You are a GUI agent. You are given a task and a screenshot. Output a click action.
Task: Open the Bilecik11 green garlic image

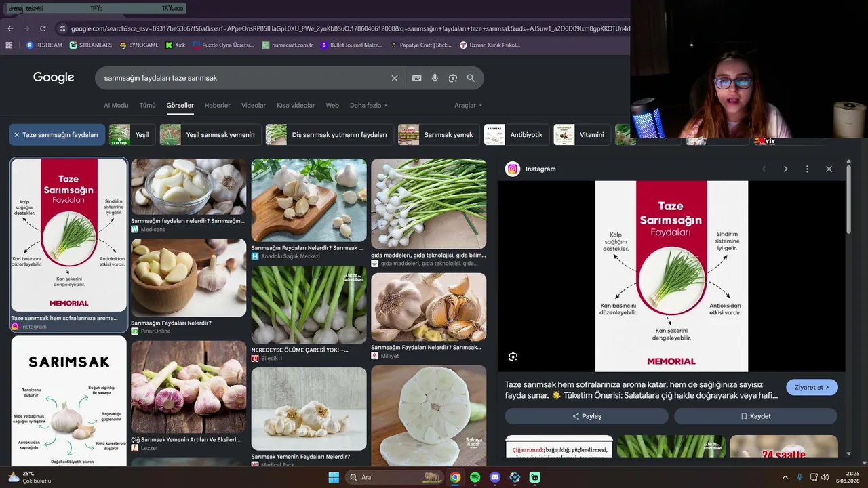[309, 305]
